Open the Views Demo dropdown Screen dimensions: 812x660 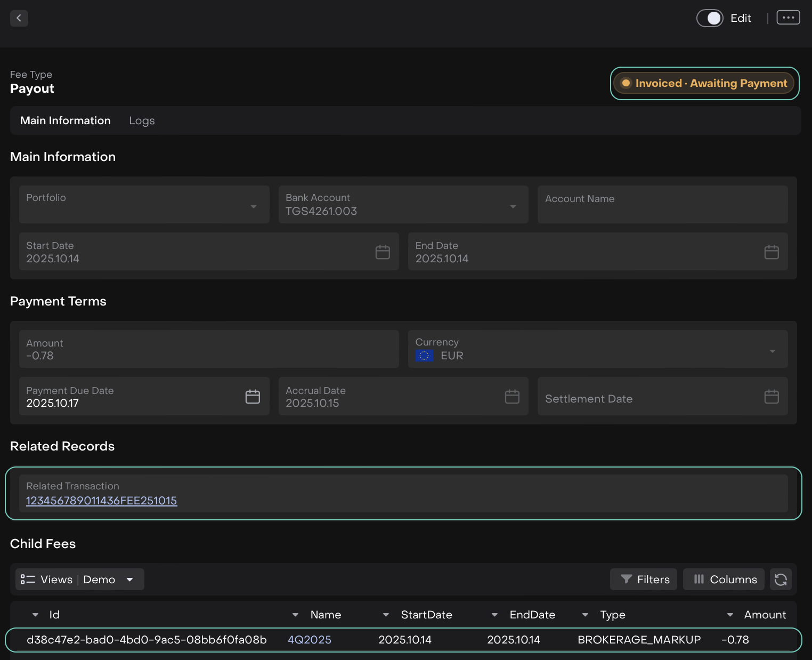(80, 579)
